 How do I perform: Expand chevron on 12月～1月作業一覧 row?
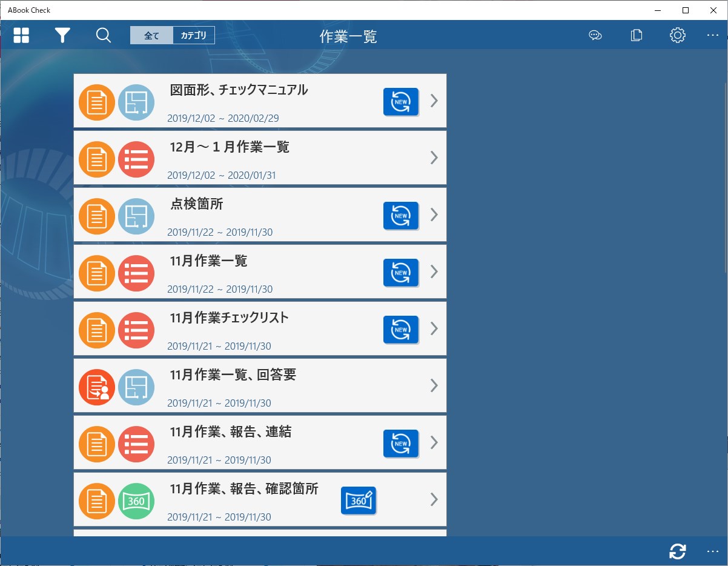[x=434, y=158]
